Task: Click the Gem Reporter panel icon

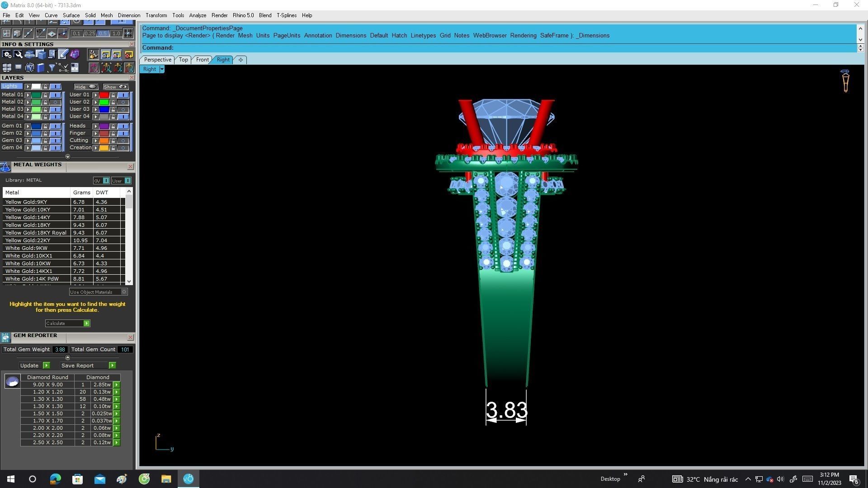Action: coord(5,338)
